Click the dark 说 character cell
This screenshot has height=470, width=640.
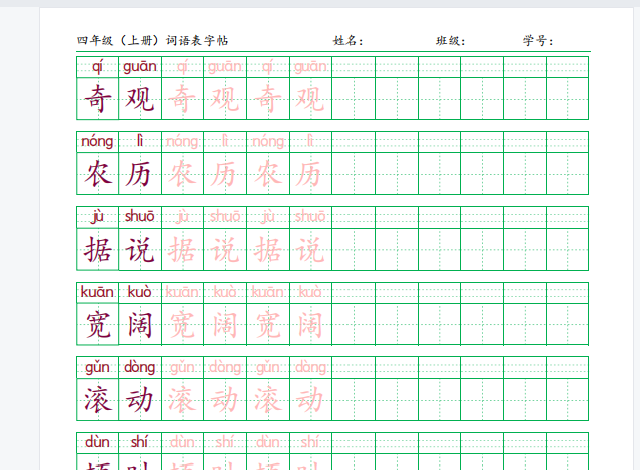click(140, 249)
